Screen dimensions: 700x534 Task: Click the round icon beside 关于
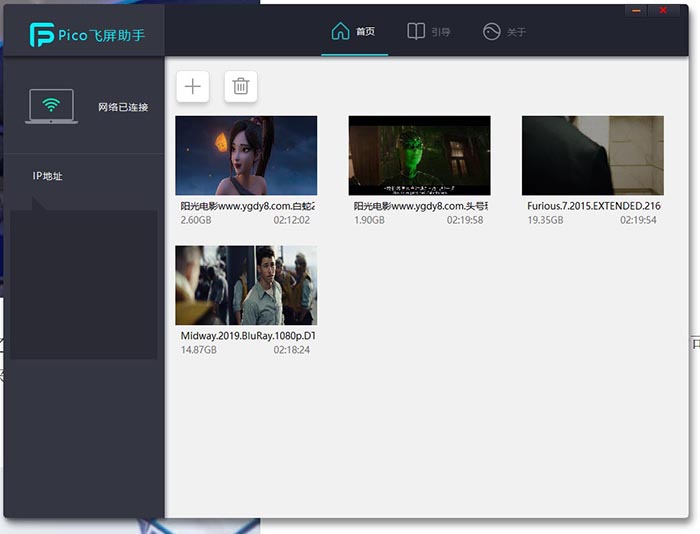[491, 31]
